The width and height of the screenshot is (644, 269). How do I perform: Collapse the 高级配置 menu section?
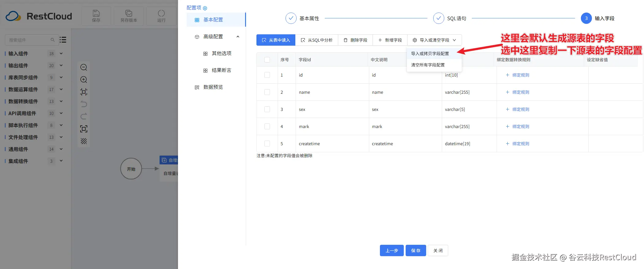(x=238, y=37)
